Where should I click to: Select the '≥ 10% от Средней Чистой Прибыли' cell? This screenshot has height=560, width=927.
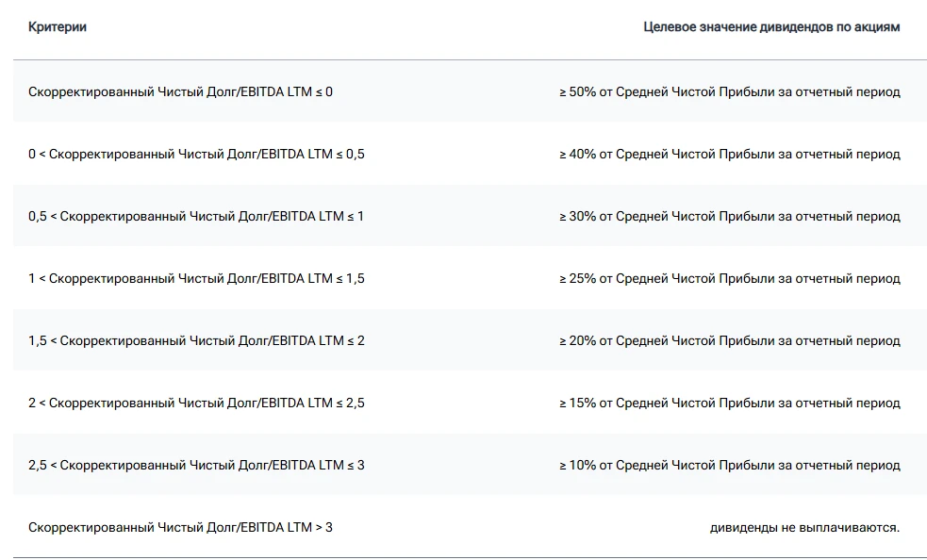(x=730, y=466)
